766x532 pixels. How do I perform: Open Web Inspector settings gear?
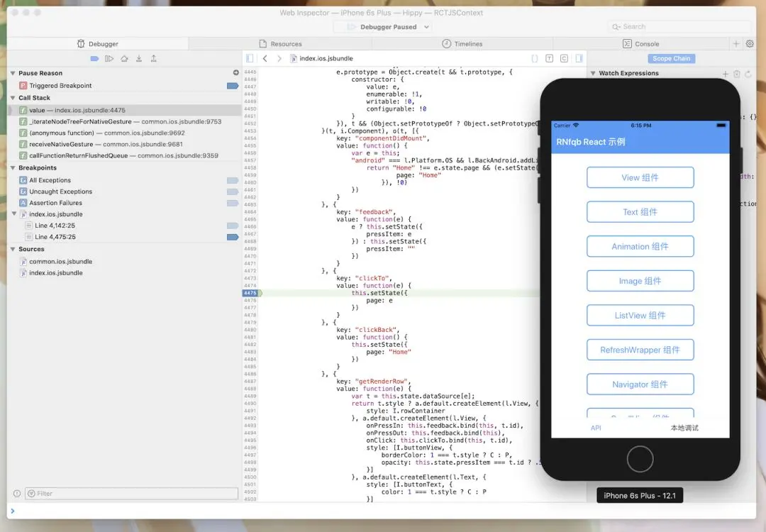tap(750, 44)
